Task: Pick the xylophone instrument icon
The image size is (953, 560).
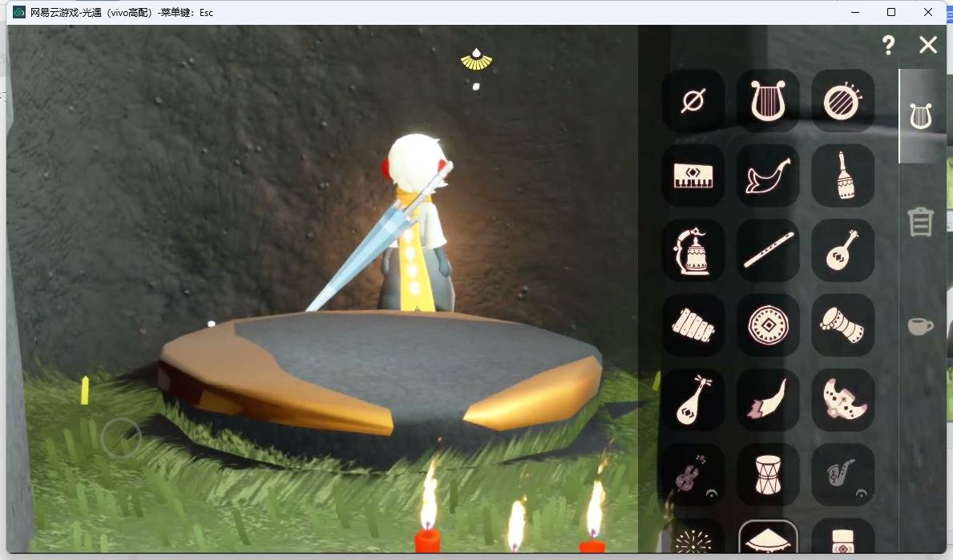Action: coord(693,325)
